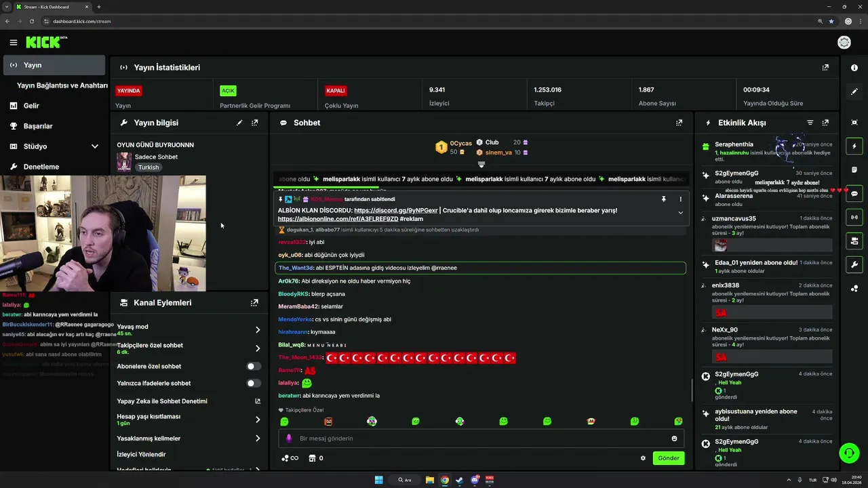Click the purple microphone icon in chat input

click(x=289, y=439)
